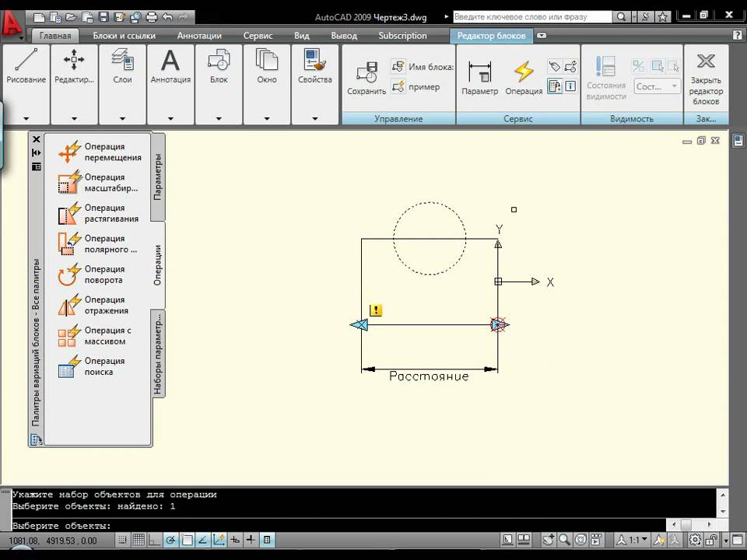747x560 pixels.
Task: Toggle lineweight display button in status bar
Action: pyautogui.click(x=251, y=540)
